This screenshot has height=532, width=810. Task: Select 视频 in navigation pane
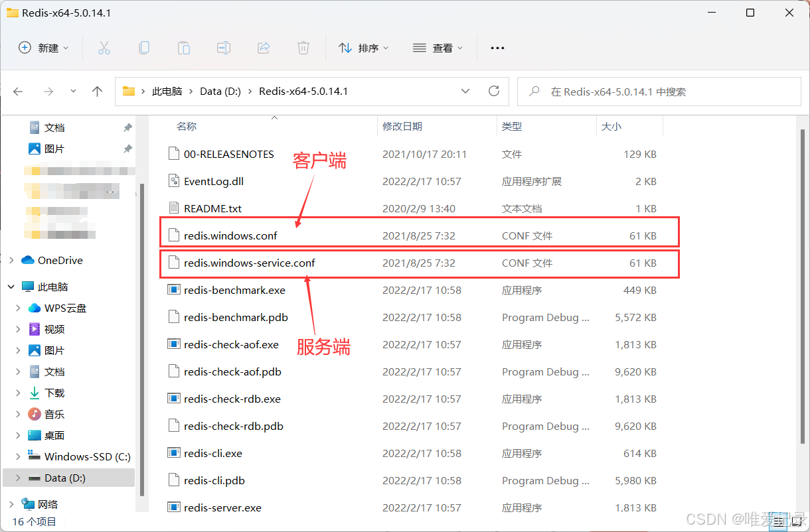pos(54,329)
